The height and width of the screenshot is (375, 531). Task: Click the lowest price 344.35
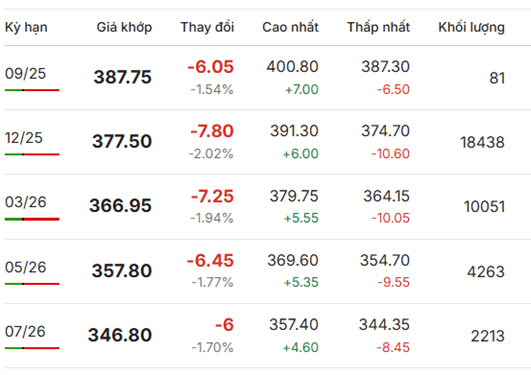click(384, 325)
